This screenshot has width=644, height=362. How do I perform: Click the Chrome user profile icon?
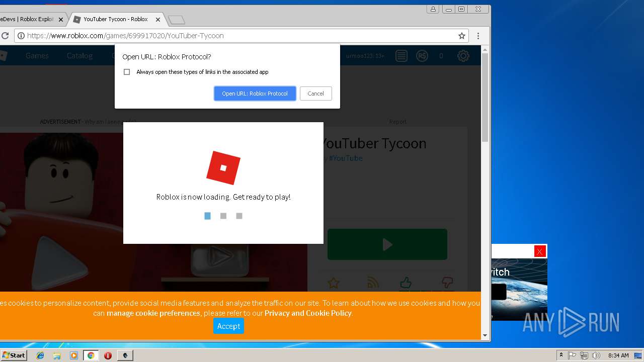pyautogui.click(x=433, y=9)
